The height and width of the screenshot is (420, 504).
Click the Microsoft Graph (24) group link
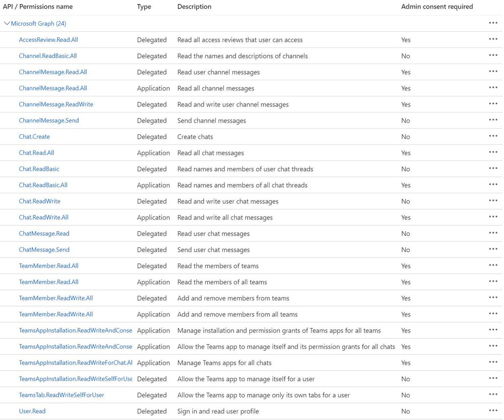click(38, 24)
